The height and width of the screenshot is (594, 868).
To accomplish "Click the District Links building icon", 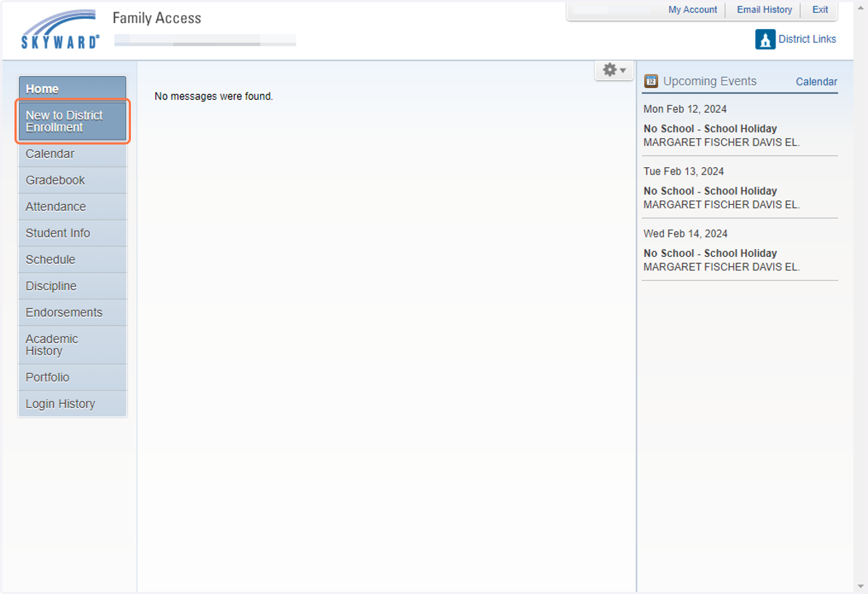I will tap(765, 39).
